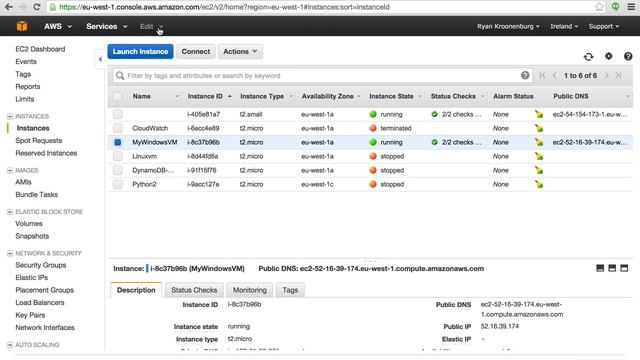Select the Linuxvm instance checkbox
Image resolution: width=640 pixels, height=360 pixels.
(x=118, y=156)
